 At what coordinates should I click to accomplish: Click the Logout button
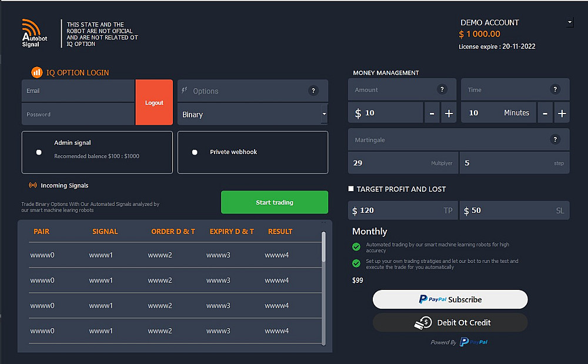pos(154,102)
